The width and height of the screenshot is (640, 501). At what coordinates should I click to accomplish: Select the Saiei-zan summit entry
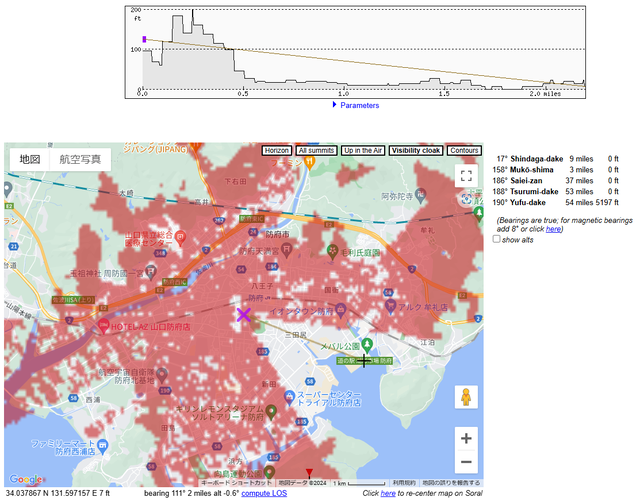point(557,180)
